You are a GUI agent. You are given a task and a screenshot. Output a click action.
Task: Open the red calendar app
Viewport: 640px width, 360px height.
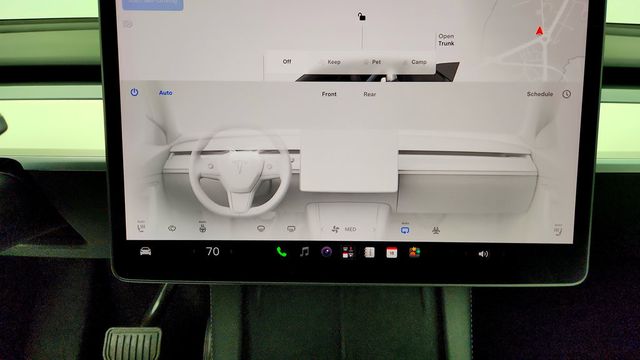click(x=391, y=253)
